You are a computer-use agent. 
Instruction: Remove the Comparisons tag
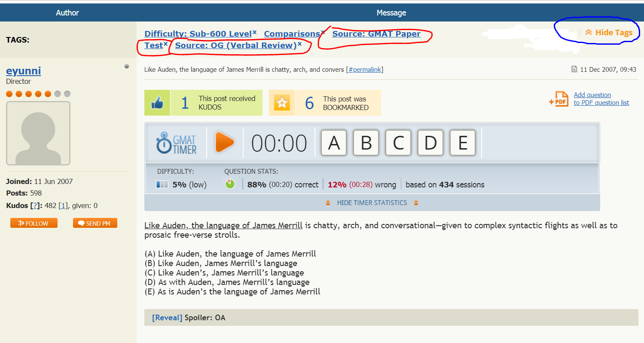click(x=323, y=32)
